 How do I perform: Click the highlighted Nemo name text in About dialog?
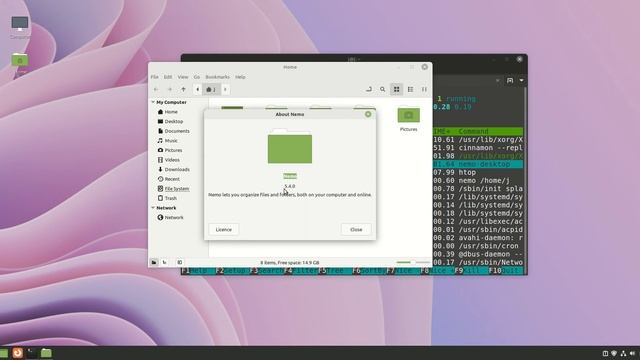pos(290,176)
